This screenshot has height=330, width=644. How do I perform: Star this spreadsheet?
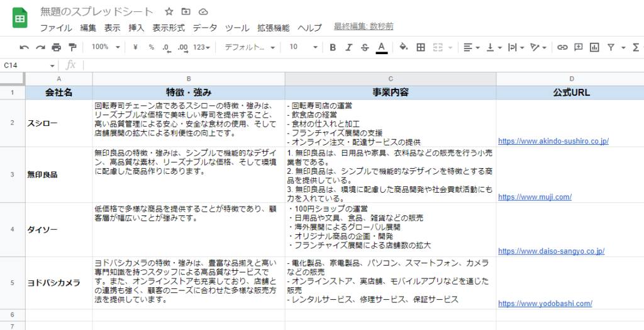(x=169, y=11)
